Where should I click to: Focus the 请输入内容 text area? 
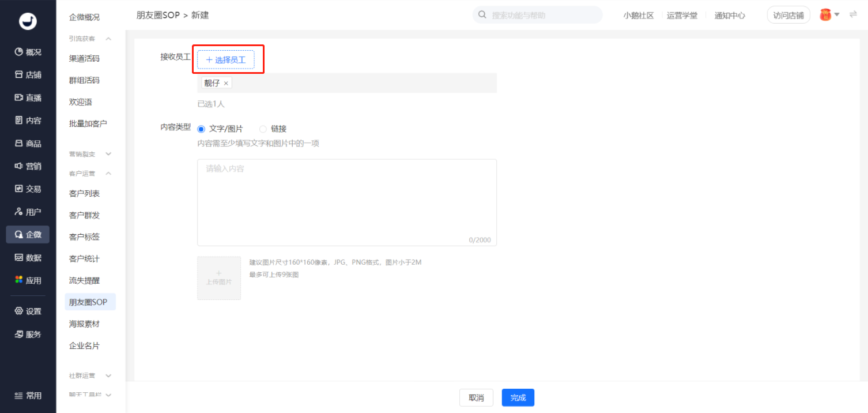click(347, 202)
